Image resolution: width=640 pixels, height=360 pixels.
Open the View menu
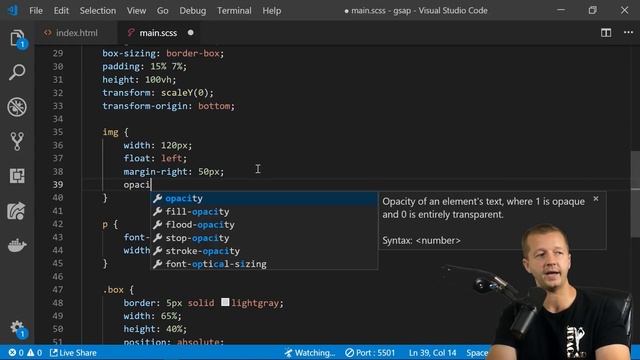click(x=136, y=11)
